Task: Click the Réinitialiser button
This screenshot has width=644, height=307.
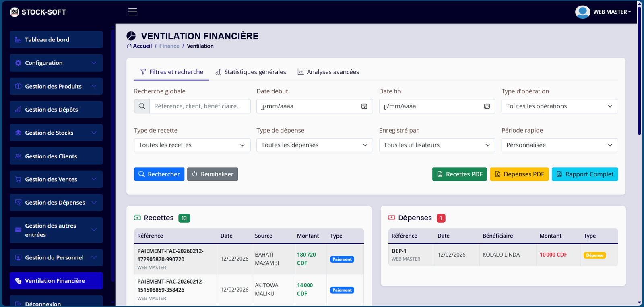Action: [x=213, y=174]
